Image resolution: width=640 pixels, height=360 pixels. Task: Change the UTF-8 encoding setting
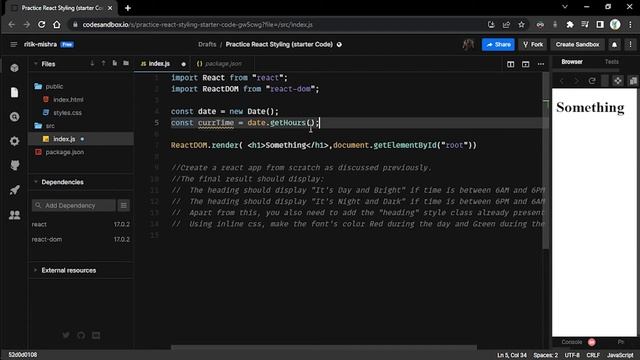click(x=572, y=355)
